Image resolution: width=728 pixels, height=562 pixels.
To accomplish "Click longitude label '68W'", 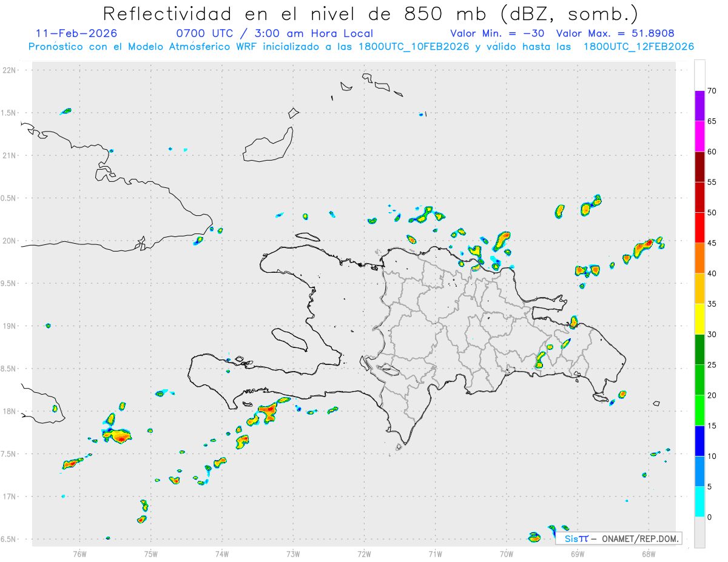I will coord(649,554).
